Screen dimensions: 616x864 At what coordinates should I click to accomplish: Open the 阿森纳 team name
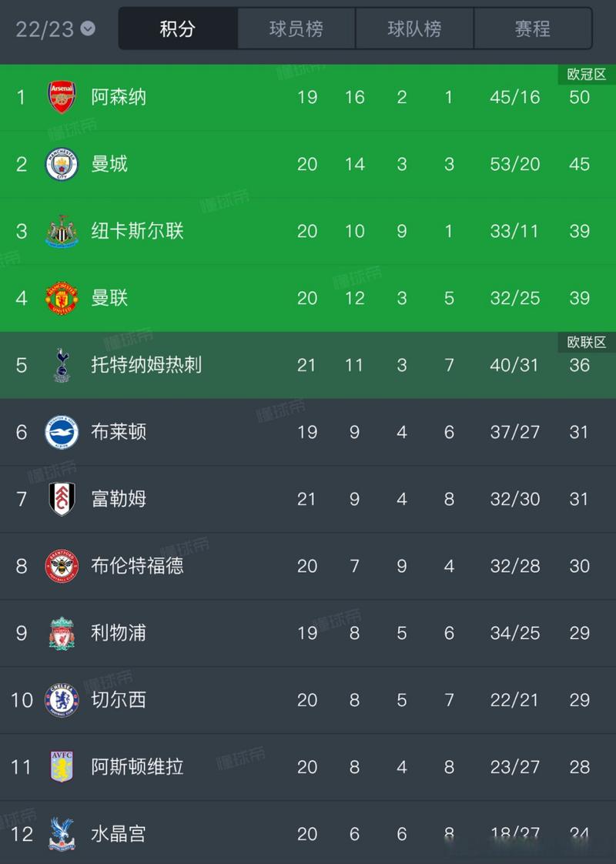tap(119, 97)
